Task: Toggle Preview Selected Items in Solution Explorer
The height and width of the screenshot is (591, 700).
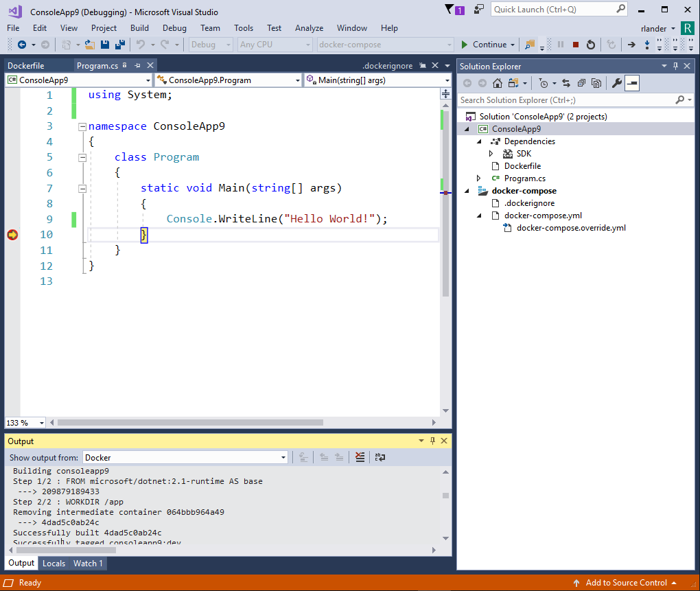Action: click(632, 83)
